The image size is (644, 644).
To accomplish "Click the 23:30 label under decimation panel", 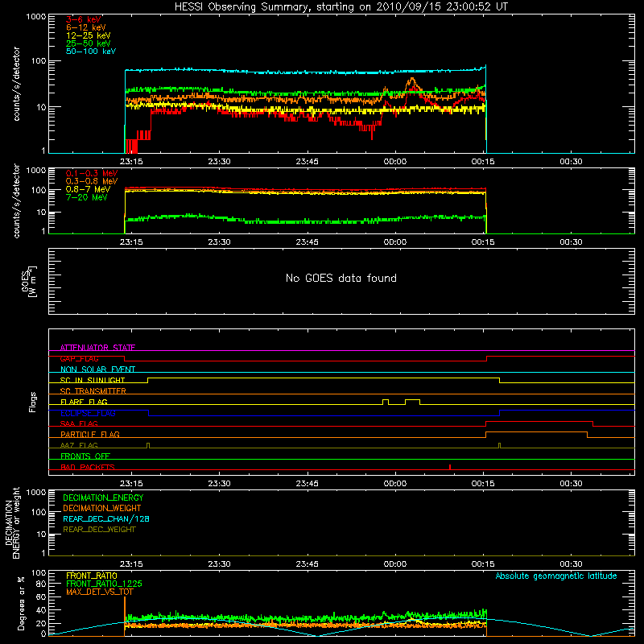I will tap(219, 564).
